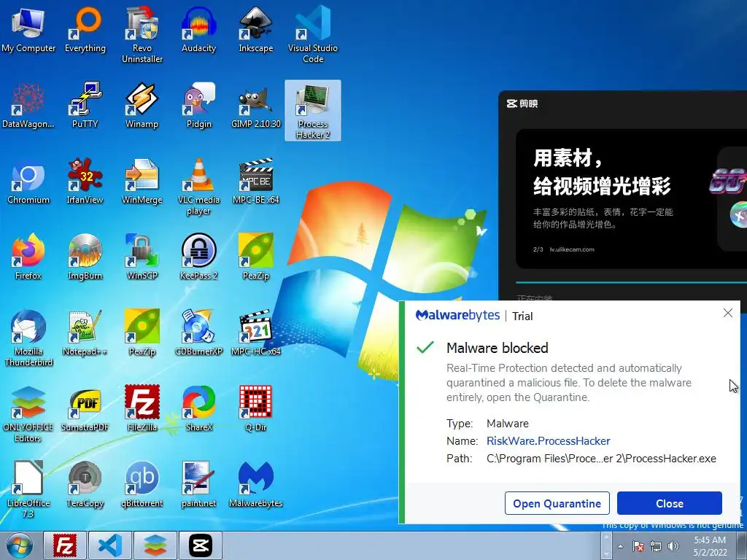
Task: Click the WinSCP desktop icon
Action: point(142,256)
